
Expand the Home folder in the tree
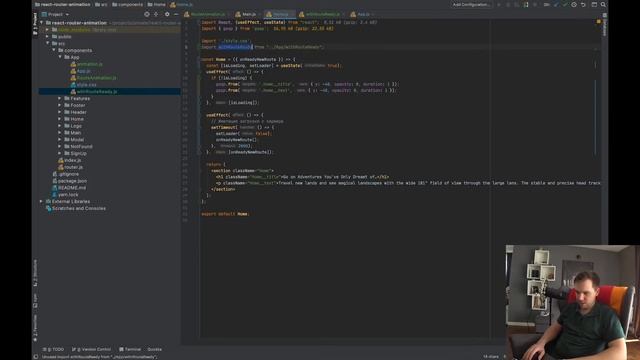(60, 119)
